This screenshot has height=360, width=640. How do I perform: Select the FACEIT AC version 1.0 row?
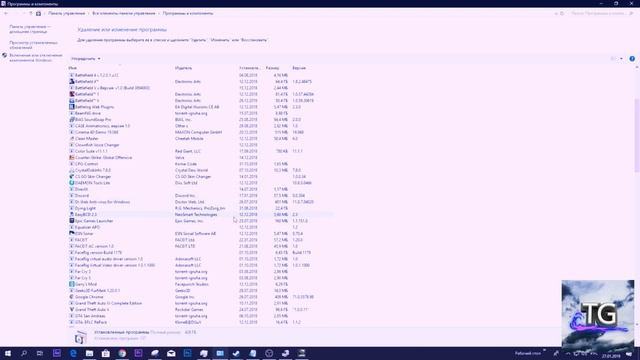coord(201,246)
